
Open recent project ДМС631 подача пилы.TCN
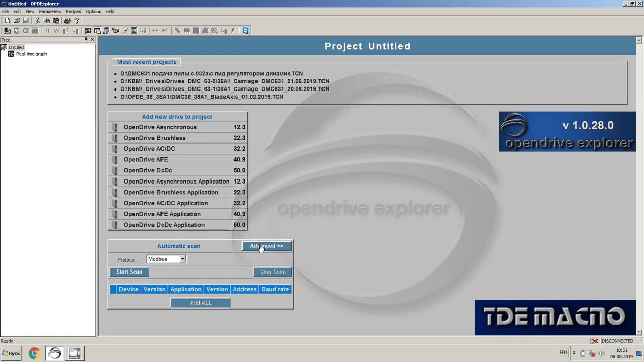(x=211, y=73)
